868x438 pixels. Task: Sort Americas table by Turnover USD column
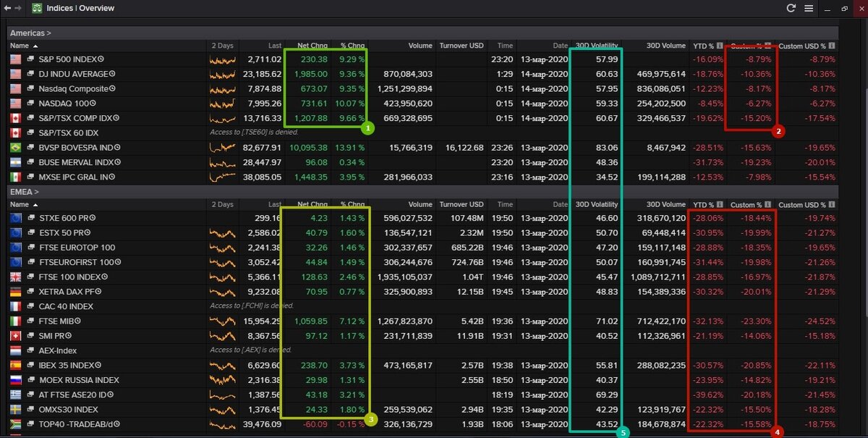[x=461, y=46]
